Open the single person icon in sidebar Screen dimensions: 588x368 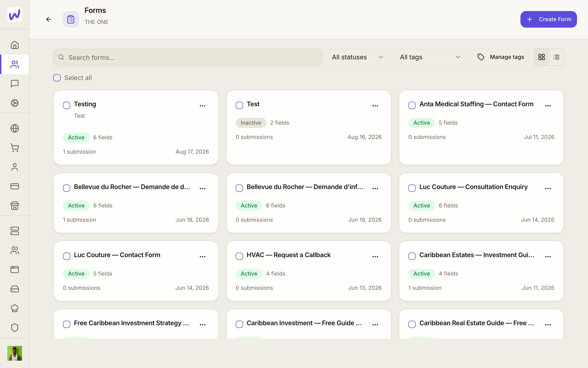coord(14,167)
